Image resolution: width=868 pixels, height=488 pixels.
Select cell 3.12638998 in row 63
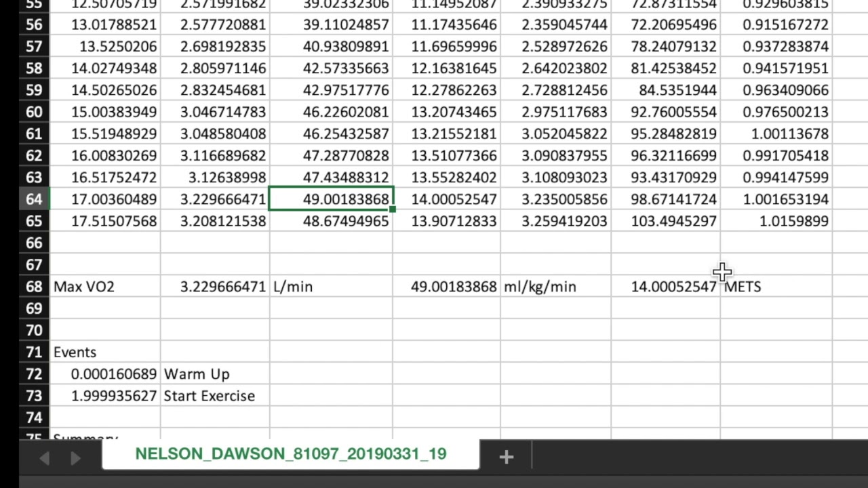215,178
